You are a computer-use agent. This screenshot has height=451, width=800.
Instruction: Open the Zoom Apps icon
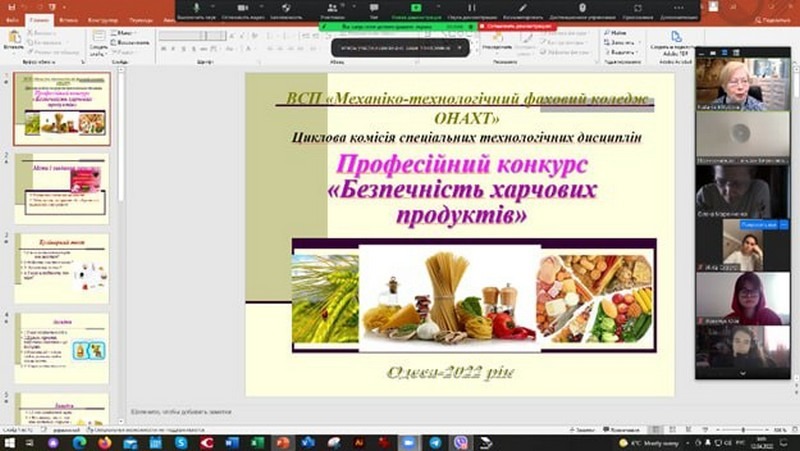tap(638, 8)
